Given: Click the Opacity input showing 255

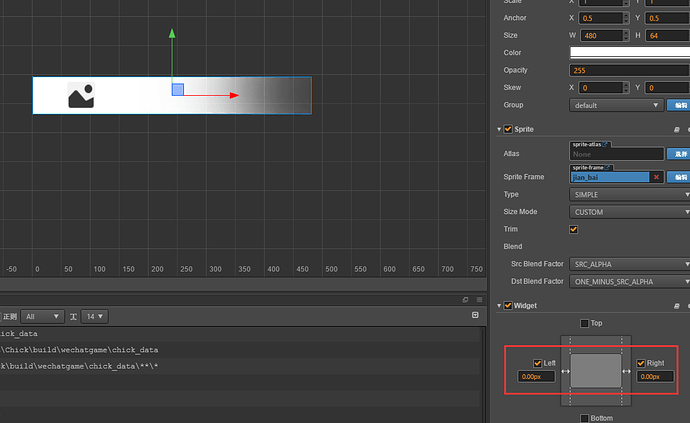Looking at the screenshot, I should (630, 70).
